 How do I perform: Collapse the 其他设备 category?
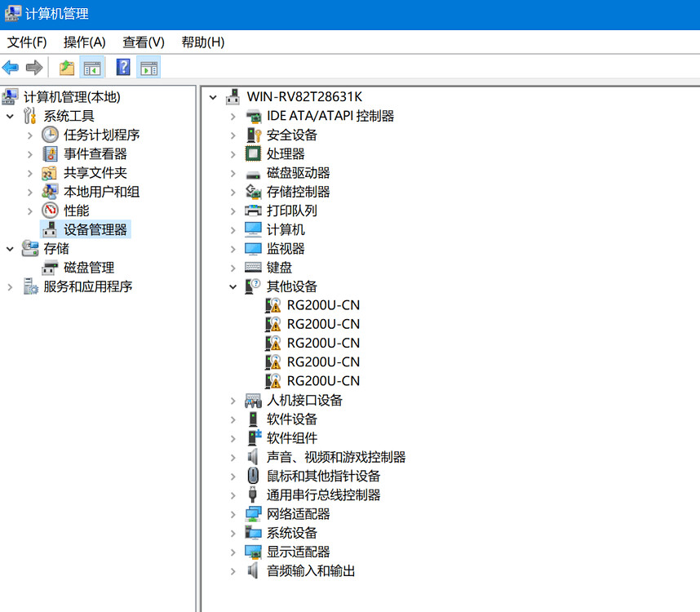233,286
